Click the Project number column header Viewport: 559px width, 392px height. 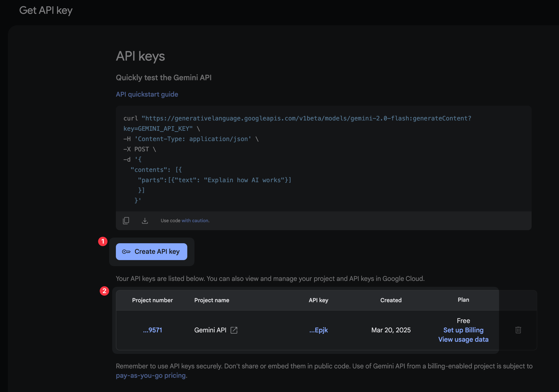pyautogui.click(x=152, y=300)
